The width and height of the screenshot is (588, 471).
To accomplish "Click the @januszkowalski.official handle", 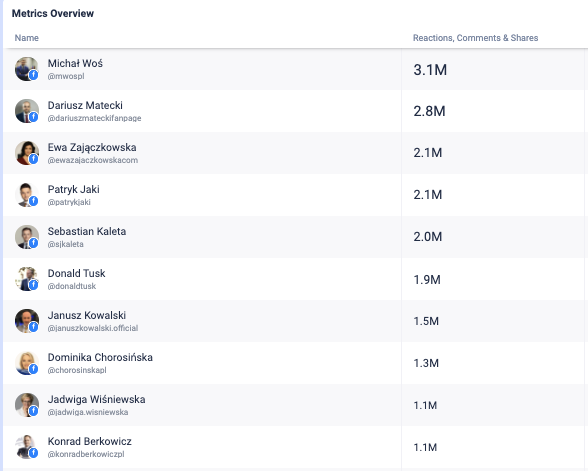I will coord(93,328).
